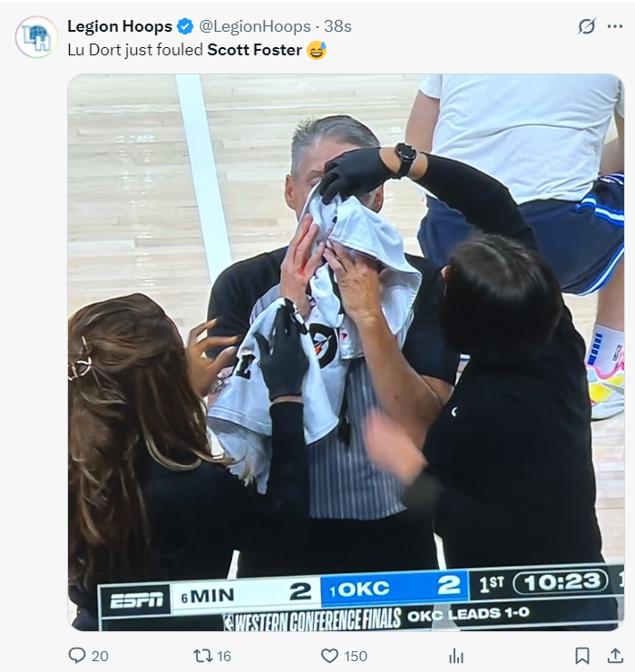635x672 pixels.
Task: Click the like count of 150
Action: point(356,656)
